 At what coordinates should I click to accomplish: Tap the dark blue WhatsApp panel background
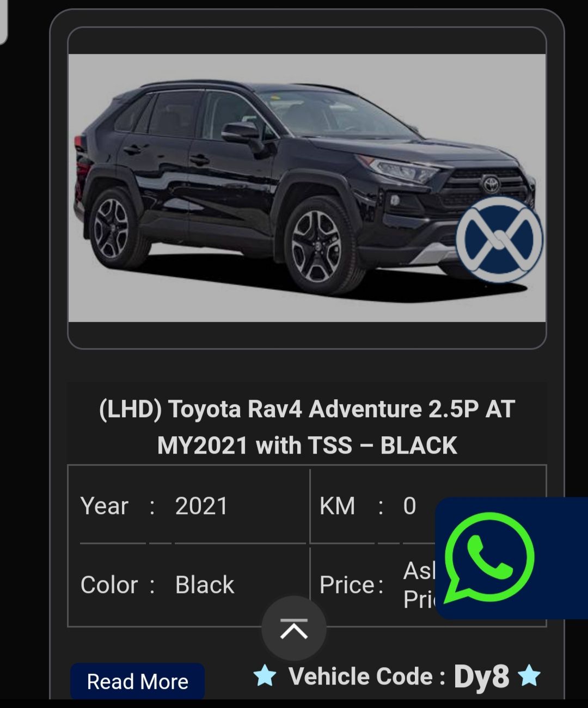pyautogui.click(x=561, y=558)
